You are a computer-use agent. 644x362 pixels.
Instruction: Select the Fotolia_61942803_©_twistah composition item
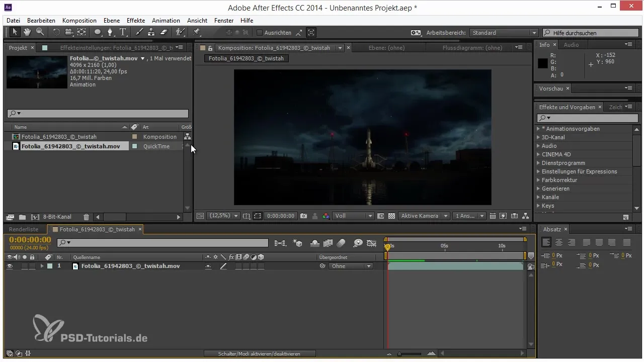[59, 137]
